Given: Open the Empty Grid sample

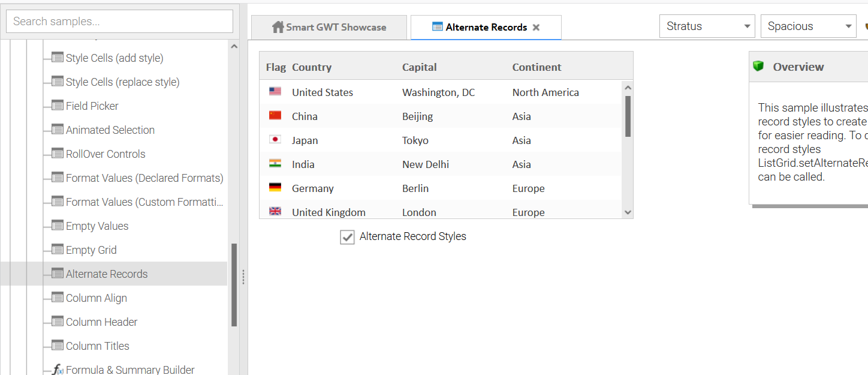Looking at the screenshot, I should coord(91,250).
